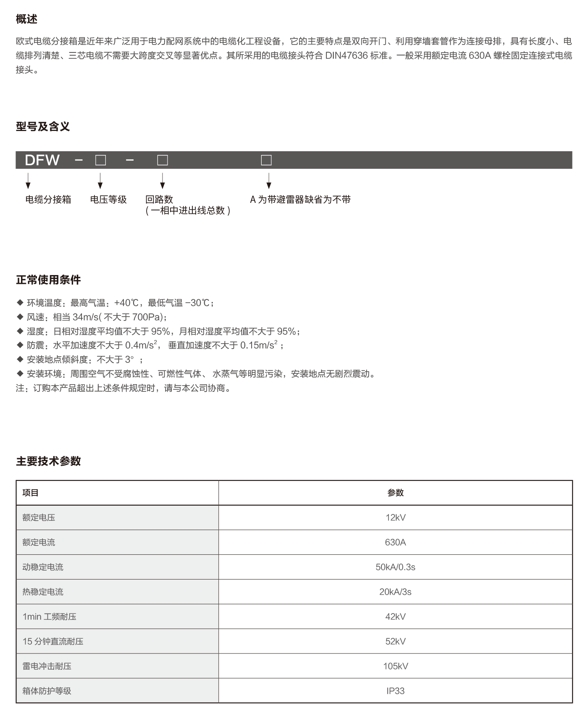Click the (一相中进出线总数) note
This screenshot has width=588, height=708.
pyautogui.click(x=188, y=210)
